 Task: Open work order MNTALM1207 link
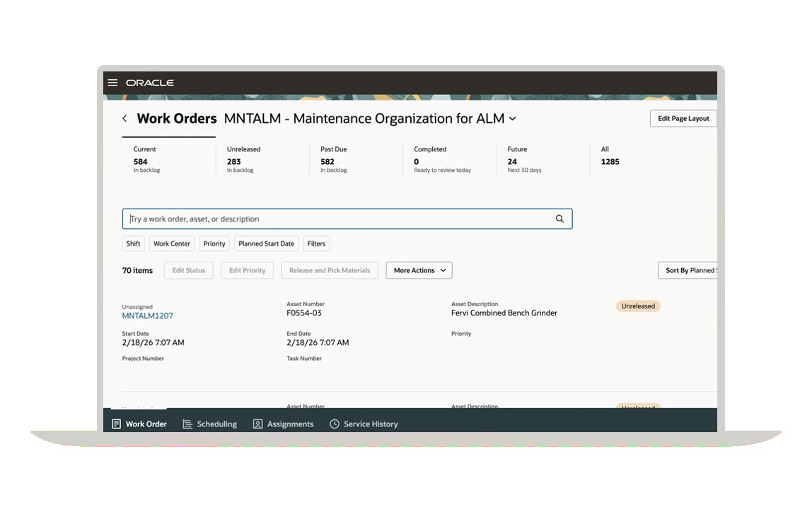(147, 316)
